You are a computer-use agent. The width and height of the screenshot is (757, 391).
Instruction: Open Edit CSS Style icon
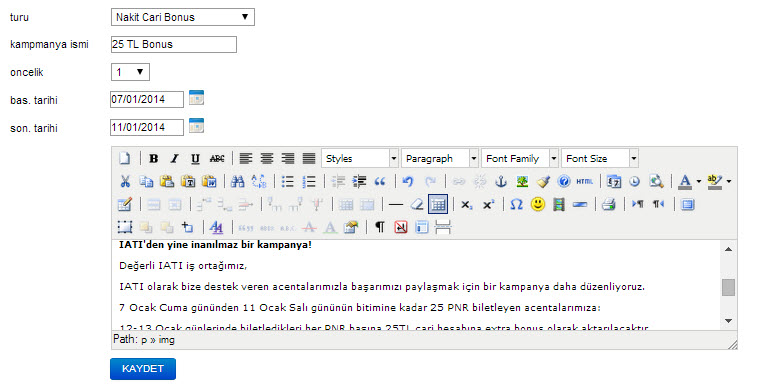[216, 227]
